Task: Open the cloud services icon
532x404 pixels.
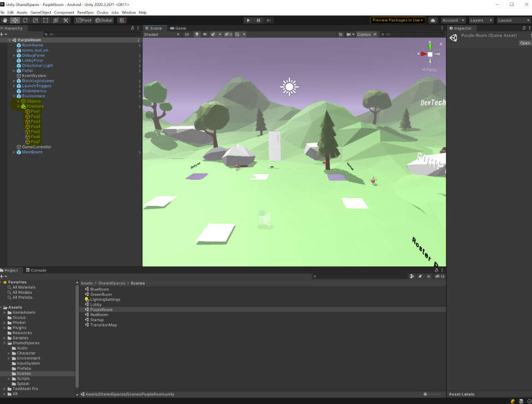Action: [x=433, y=20]
